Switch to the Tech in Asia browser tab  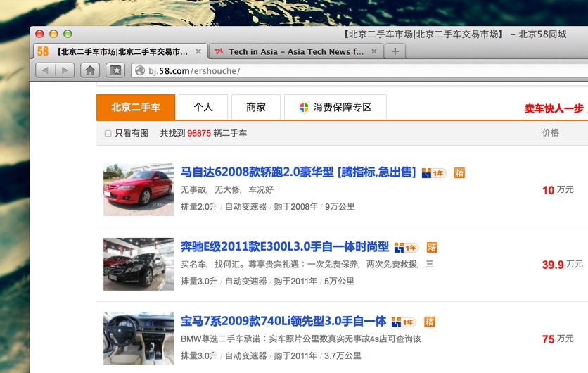click(296, 51)
